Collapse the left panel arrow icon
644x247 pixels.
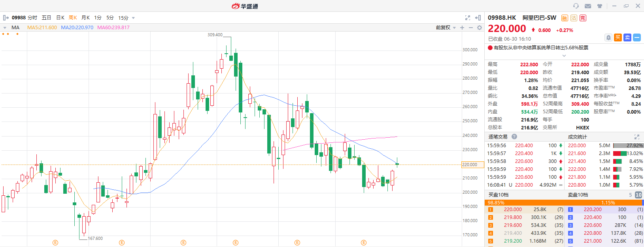coord(6,18)
